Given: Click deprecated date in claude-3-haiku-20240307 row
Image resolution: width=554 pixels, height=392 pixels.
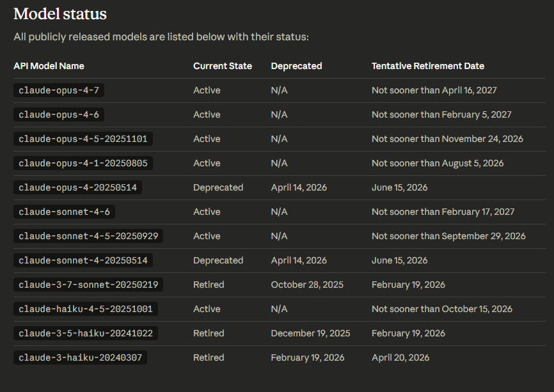Looking at the screenshot, I should coord(308,357).
